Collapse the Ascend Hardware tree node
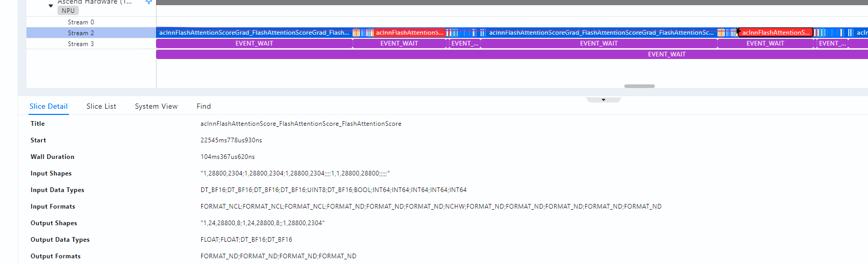 point(51,6)
